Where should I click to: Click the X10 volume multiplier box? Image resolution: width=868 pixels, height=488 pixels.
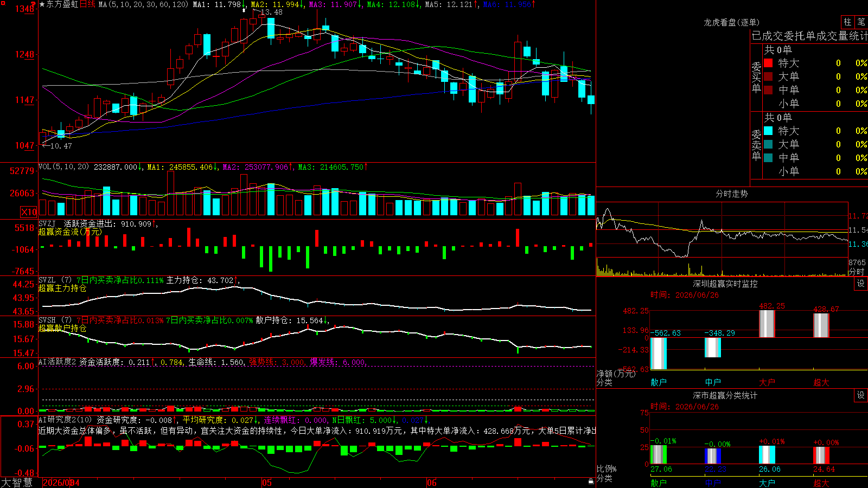pyautogui.click(x=29, y=212)
